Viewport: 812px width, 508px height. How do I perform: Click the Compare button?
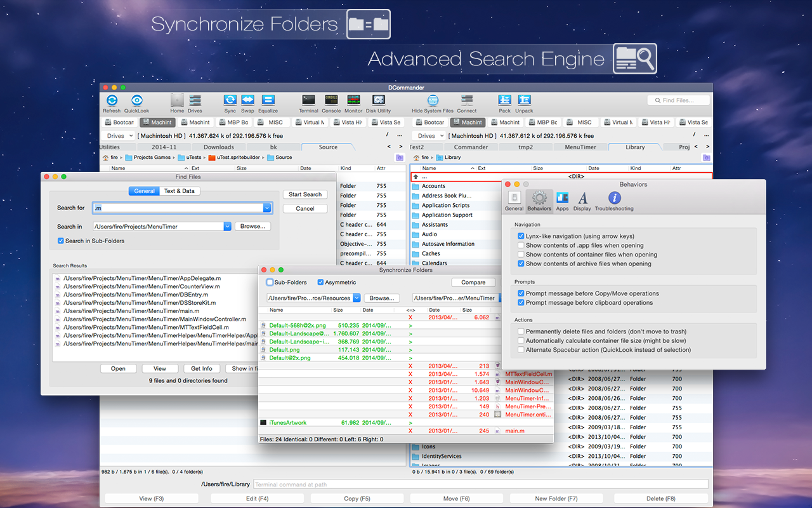[x=473, y=283]
